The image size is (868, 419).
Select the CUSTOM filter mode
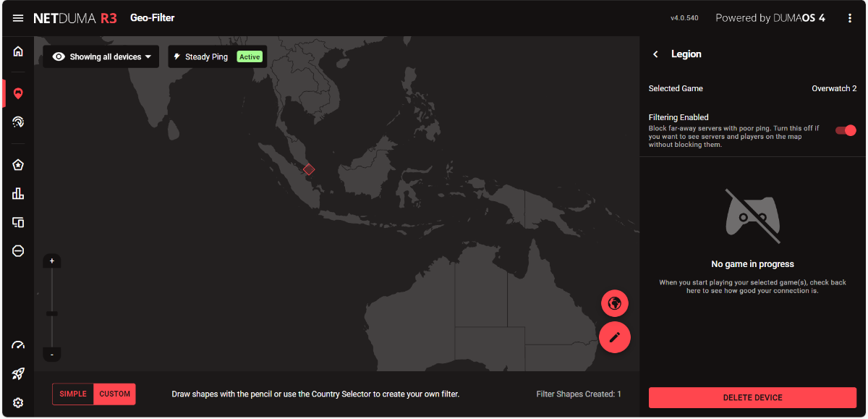tap(114, 394)
